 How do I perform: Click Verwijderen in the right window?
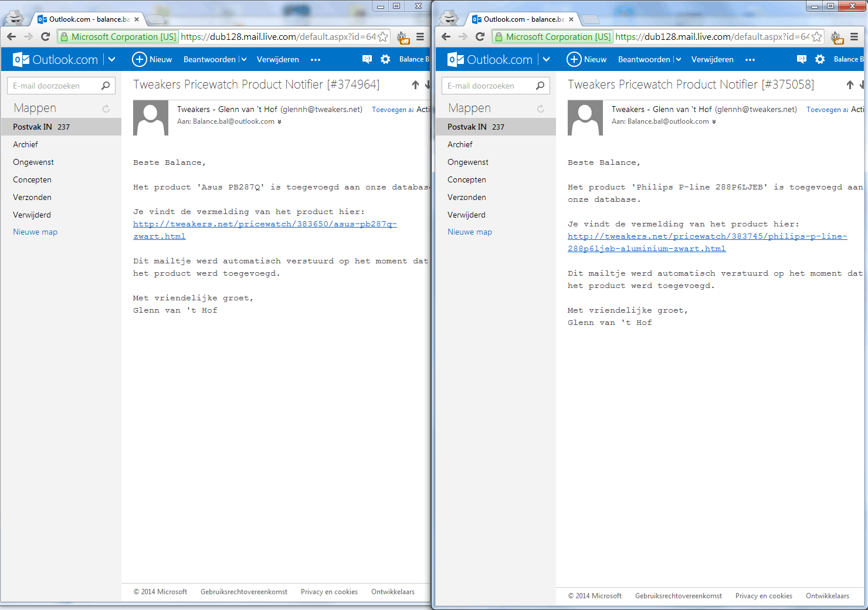[x=713, y=59]
